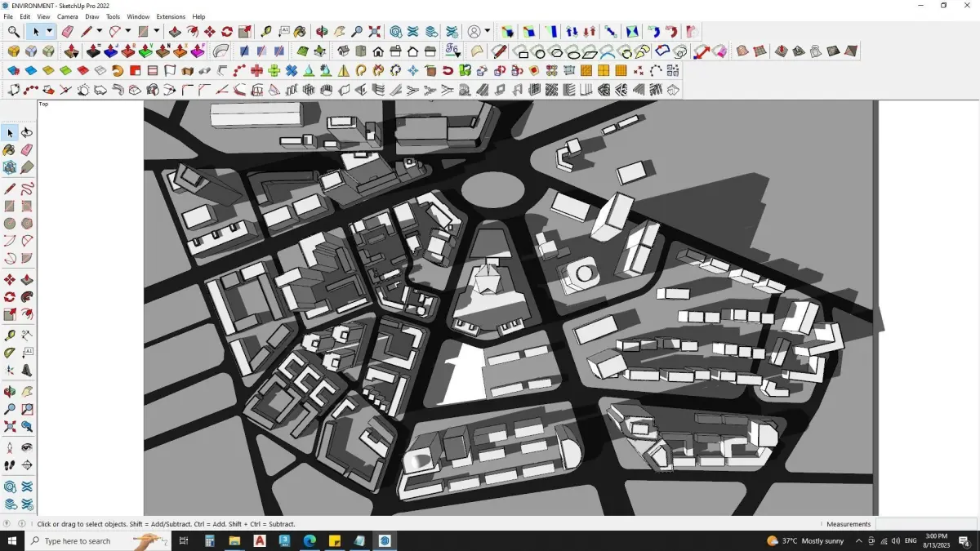Open 3D Warehouse from top toolbar

pyautogui.click(x=395, y=32)
